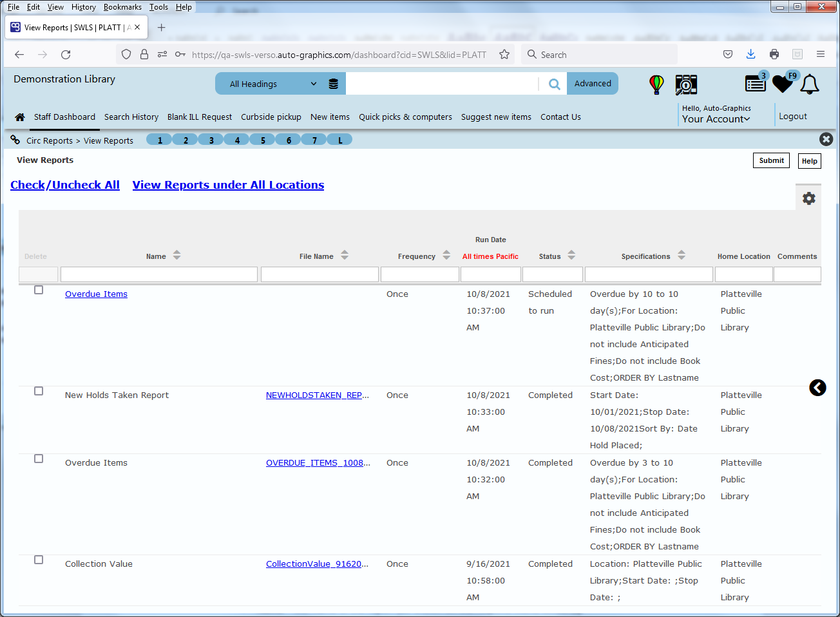Click View Reports under All Locations link
The image size is (840, 617).
(228, 185)
